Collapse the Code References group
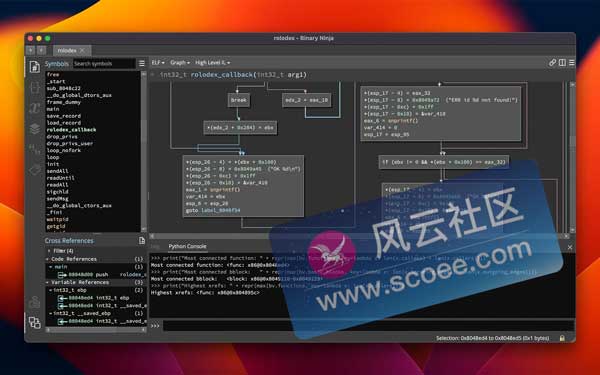The height and width of the screenshot is (375, 600). click(x=48, y=259)
